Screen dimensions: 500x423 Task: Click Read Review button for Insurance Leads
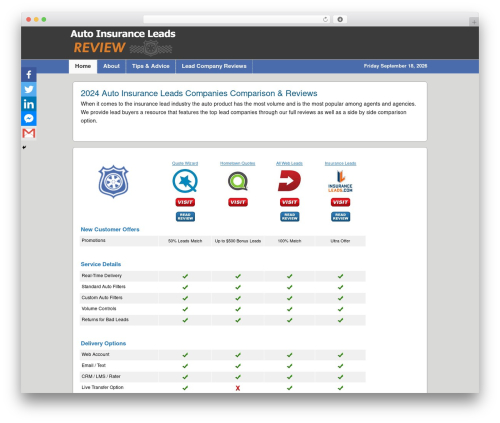pos(340,217)
